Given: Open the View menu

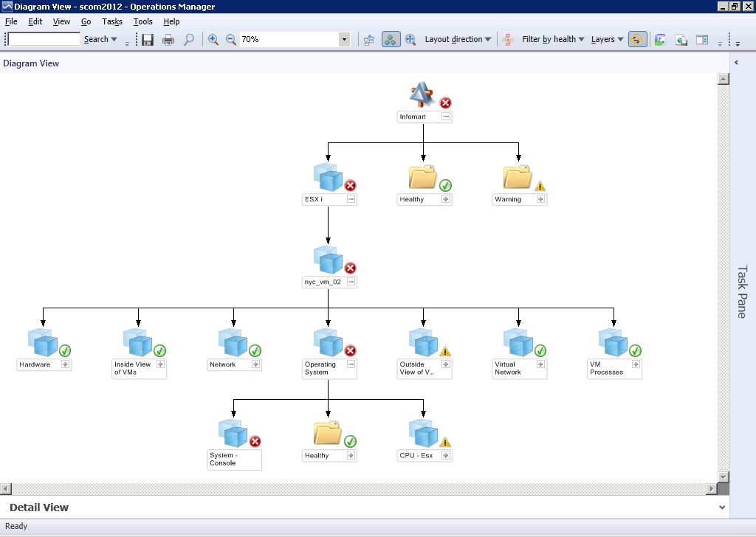Looking at the screenshot, I should tap(61, 21).
